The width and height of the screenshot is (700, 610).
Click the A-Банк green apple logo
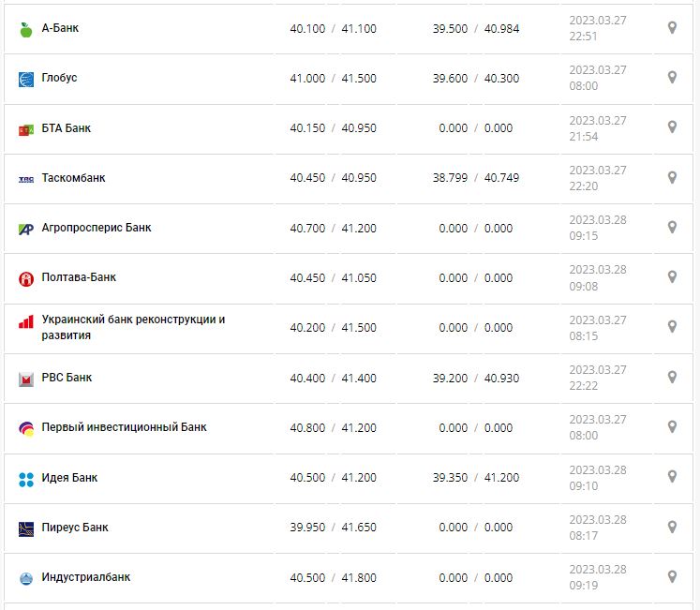pyautogui.click(x=26, y=29)
